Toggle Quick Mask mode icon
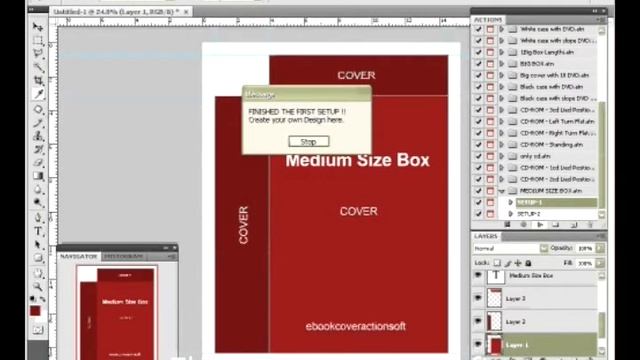This screenshot has width=640, height=360. (x=38, y=330)
